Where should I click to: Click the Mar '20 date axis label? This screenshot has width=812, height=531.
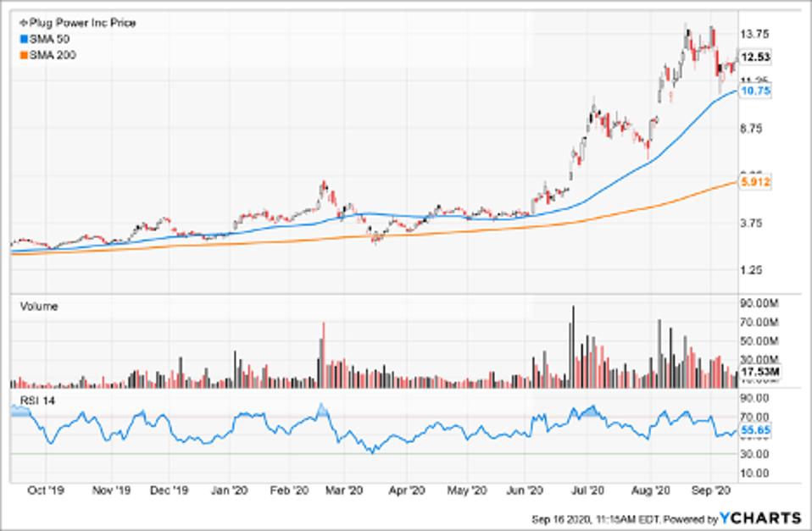coord(346,490)
